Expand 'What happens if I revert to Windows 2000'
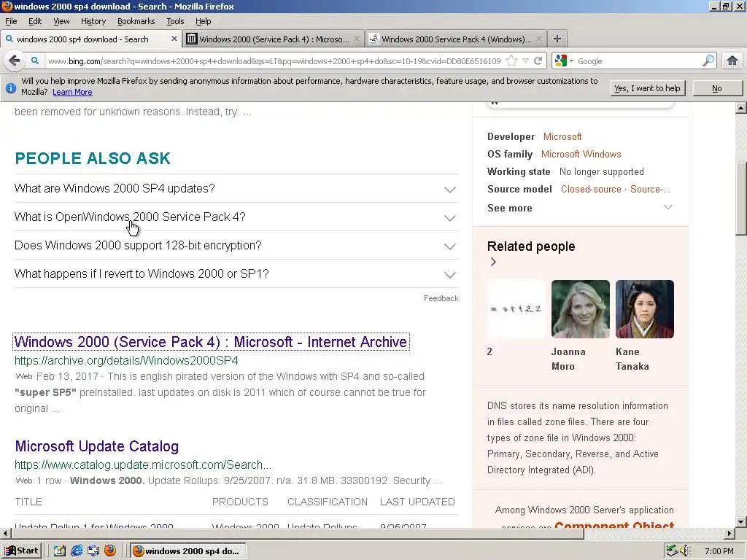 (236, 274)
